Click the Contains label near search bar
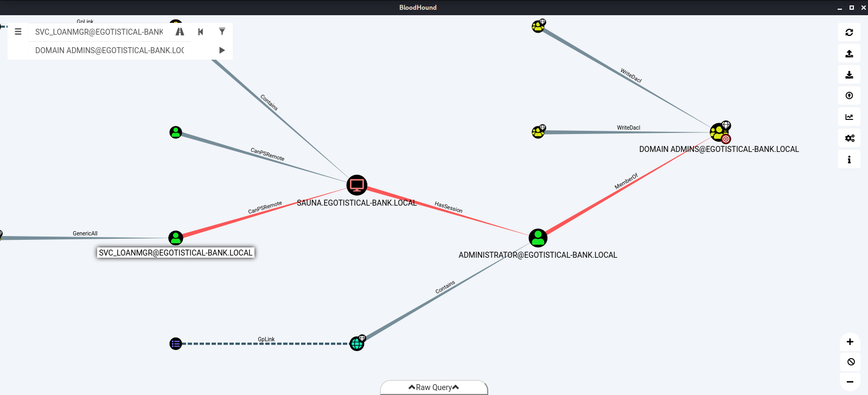868x395 pixels. pyautogui.click(x=269, y=103)
